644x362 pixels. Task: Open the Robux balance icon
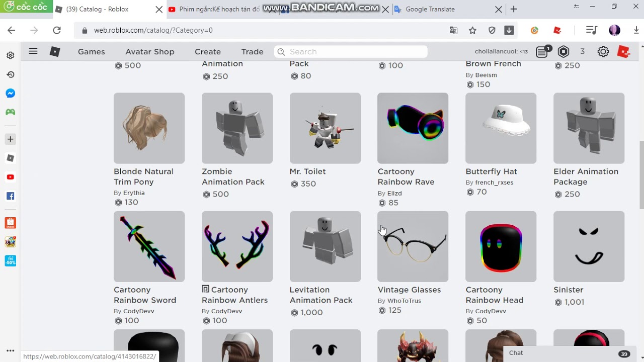563,51
